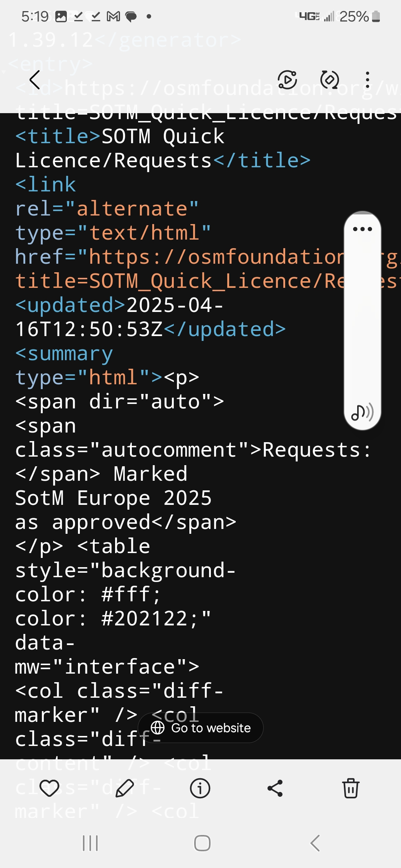Tap the Gmail notification icon in status bar
This screenshot has height=868, width=401.
pyautogui.click(x=113, y=16)
